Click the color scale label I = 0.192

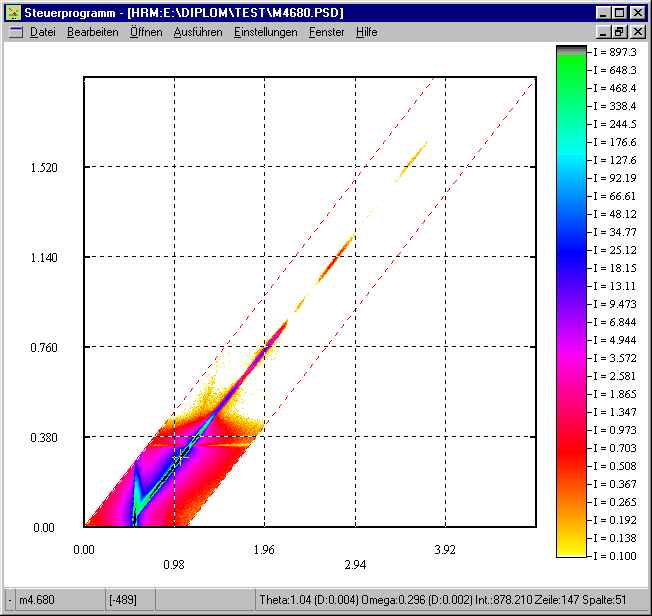615,520
